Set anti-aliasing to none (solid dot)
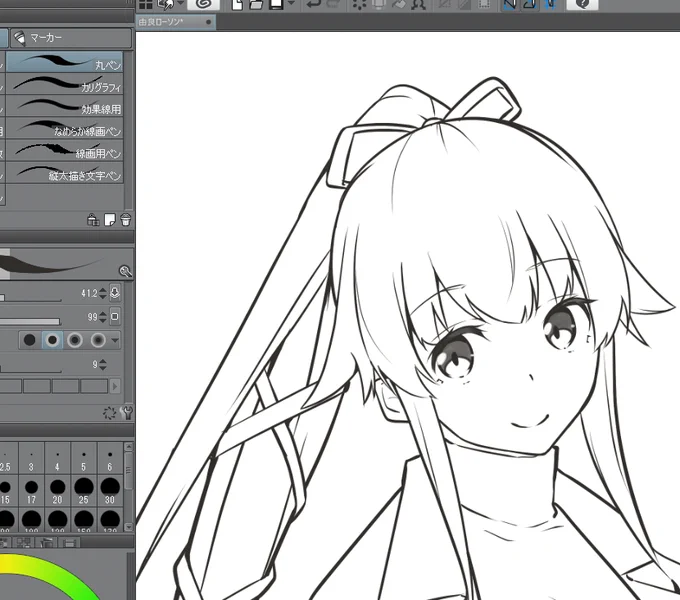Image resolution: width=680 pixels, height=600 pixels. click(x=29, y=340)
